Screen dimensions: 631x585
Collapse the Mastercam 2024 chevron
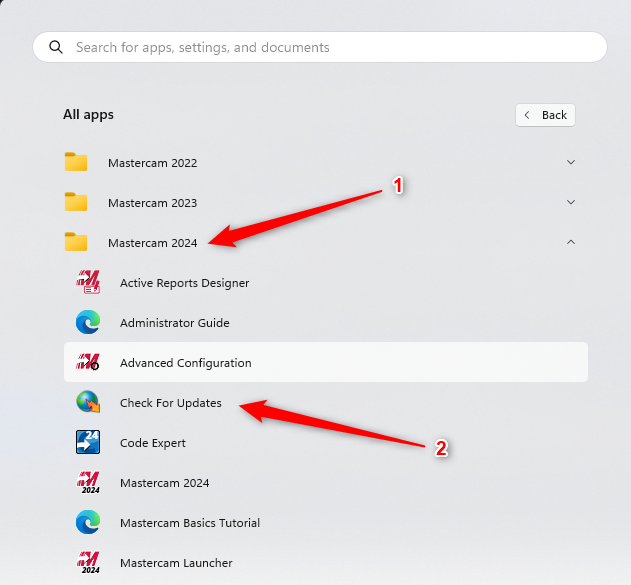(x=571, y=242)
